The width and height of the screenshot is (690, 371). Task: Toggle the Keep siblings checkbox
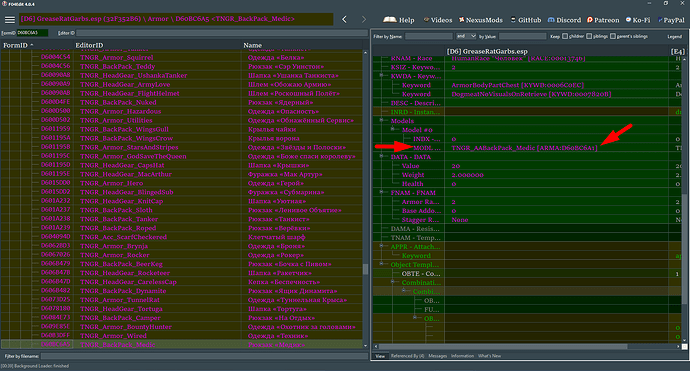589,36
